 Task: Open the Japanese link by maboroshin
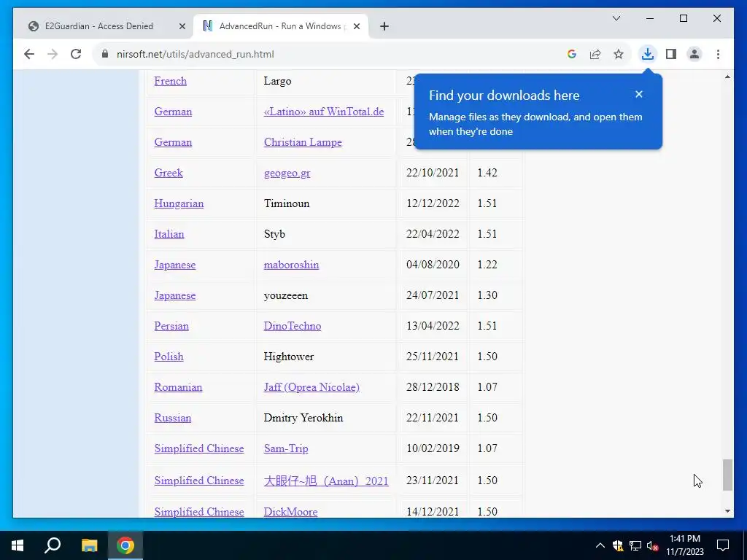pyautogui.click(x=175, y=265)
